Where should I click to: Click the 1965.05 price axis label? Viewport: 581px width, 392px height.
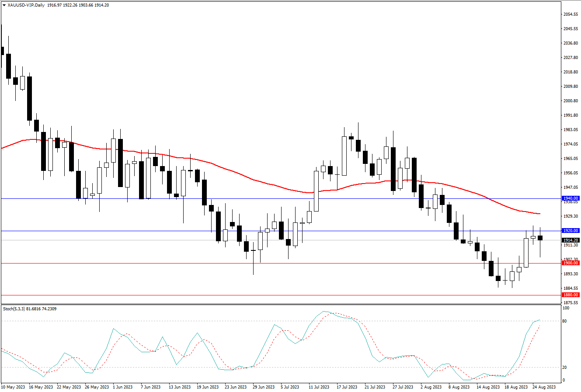coord(571,158)
